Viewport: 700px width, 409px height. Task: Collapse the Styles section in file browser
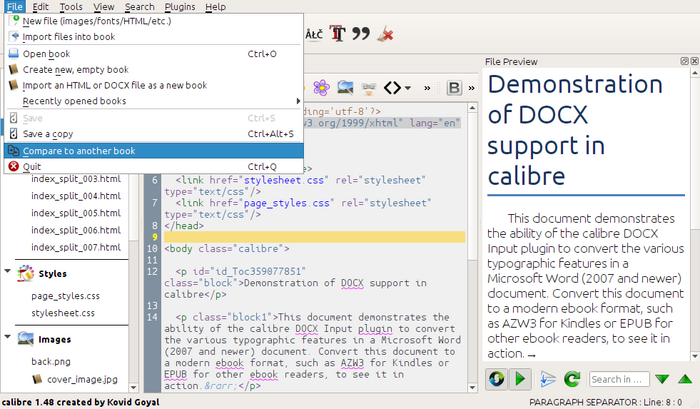[8, 273]
